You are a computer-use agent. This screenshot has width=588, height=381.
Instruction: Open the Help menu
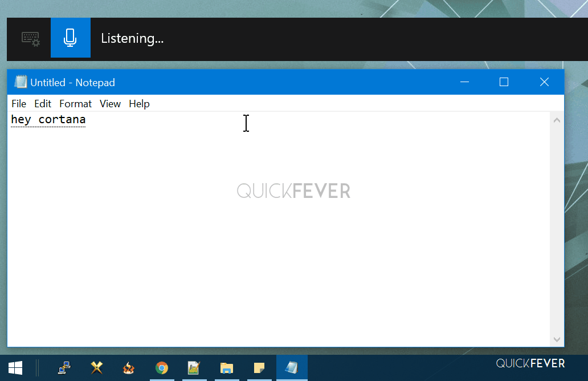[x=139, y=104]
